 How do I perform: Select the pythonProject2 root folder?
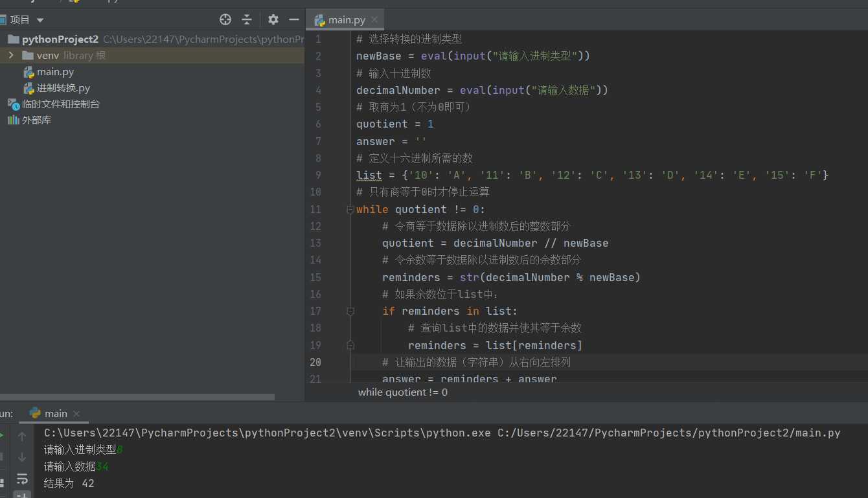[60, 40]
